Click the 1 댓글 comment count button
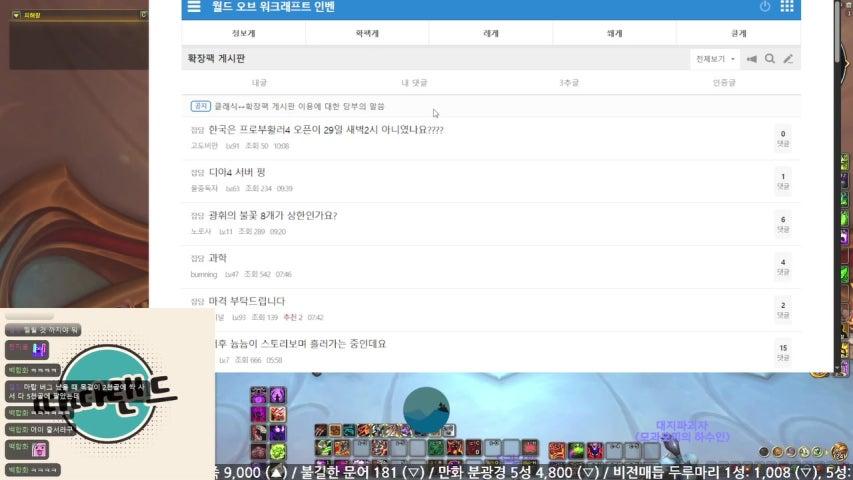This screenshot has width=853, height=480. [x=783, y=181]
